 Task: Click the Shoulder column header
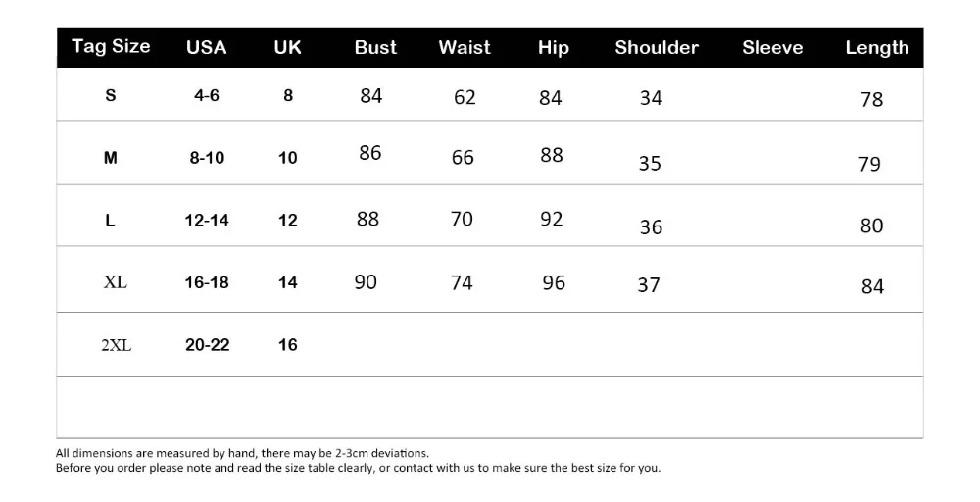[x=657, y=47]
